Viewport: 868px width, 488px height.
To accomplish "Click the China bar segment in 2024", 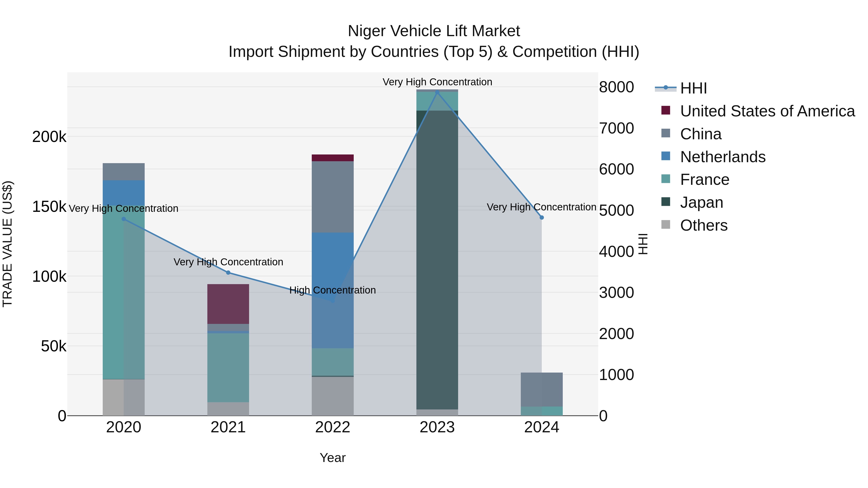I will (542, 390).
